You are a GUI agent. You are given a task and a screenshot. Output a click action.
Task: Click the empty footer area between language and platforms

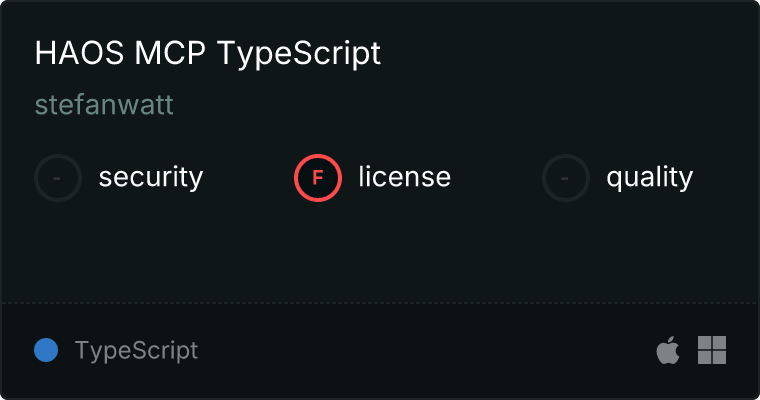420,351
